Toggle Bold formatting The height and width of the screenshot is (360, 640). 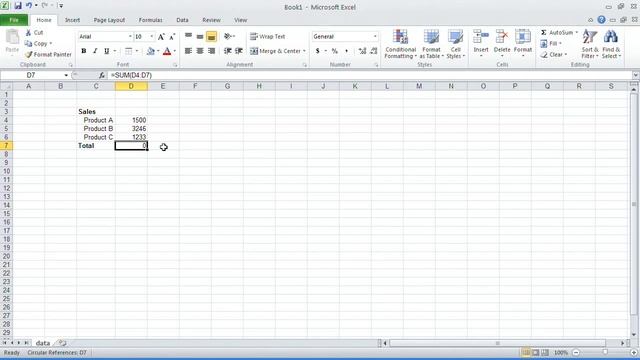(84, 51)
